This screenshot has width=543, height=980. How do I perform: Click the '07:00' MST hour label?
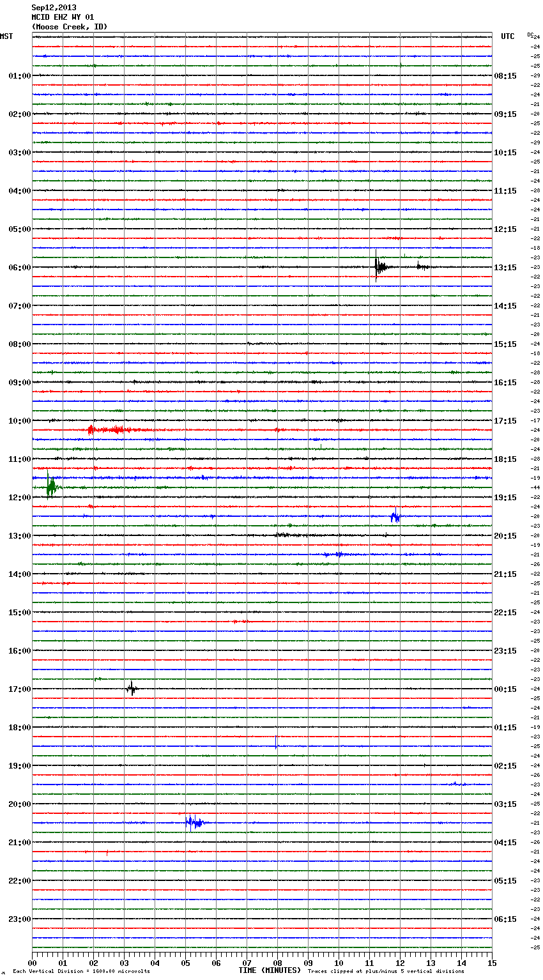coord(20,305)
